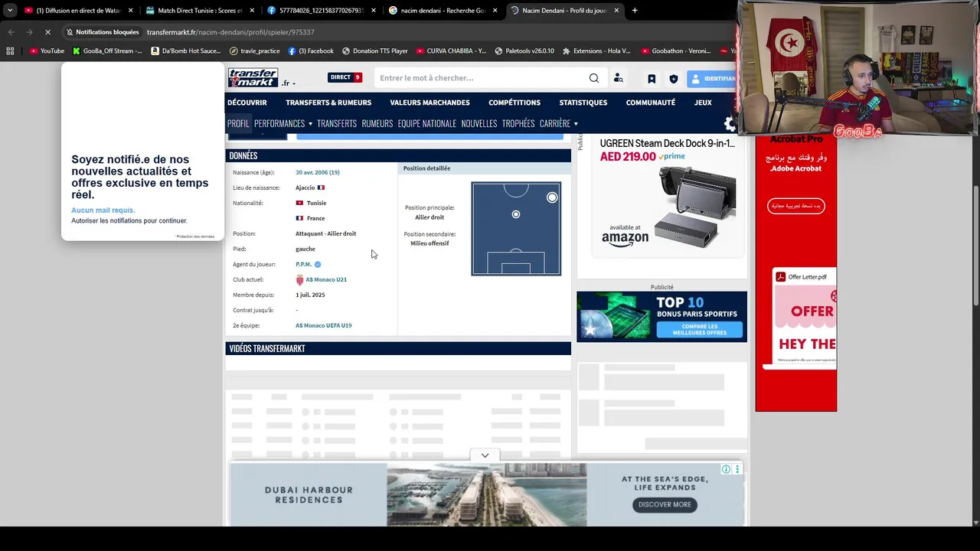
Task: Focus the 'Entrer le mot à chercher' search field
Action: click(x=482, y=78)
